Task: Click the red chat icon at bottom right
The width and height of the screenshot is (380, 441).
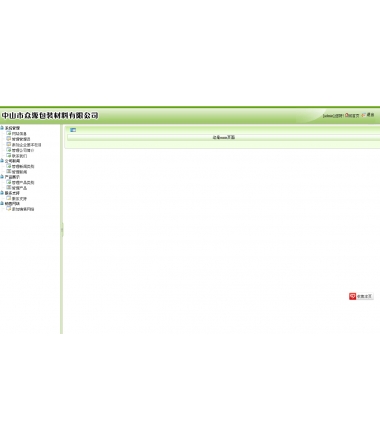Action: tap(353, 296)
